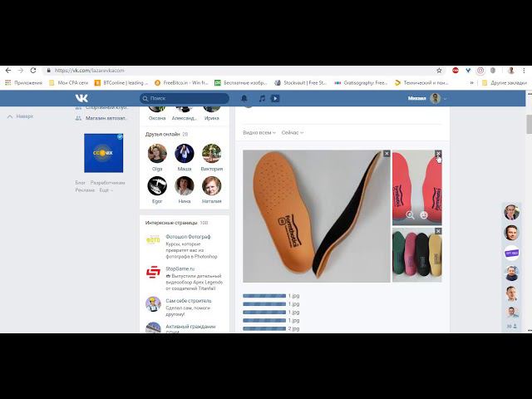Expand the Видно всем dropdown
Image resolution: width=532 pixels, height=399 pixels.
click(x=259, y=133)
